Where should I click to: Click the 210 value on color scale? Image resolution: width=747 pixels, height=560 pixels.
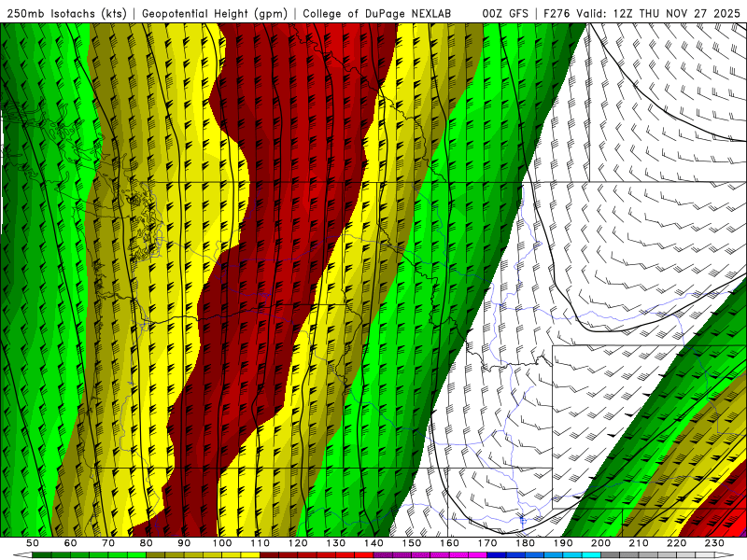point(639,543)
